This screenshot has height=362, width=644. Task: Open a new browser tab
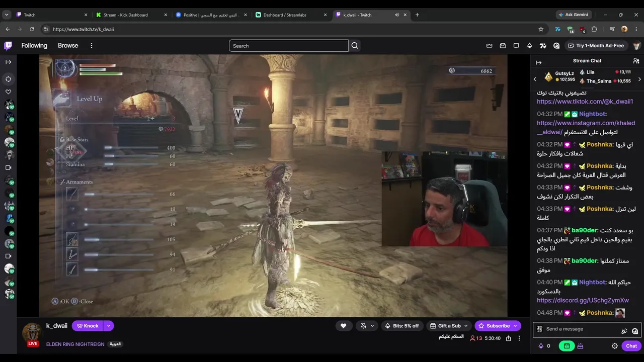coord(417,15)
